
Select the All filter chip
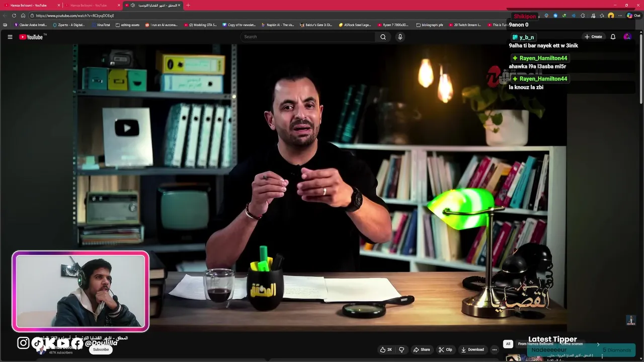(508, 344)
